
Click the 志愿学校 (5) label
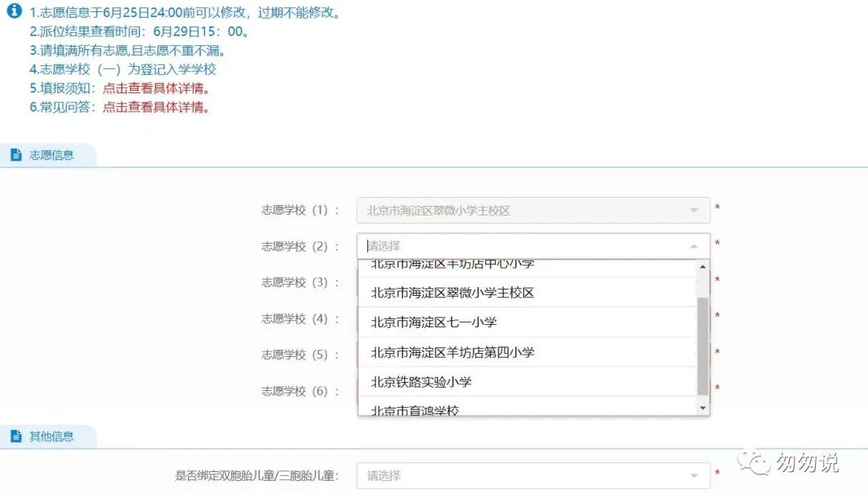pos(300,355)
